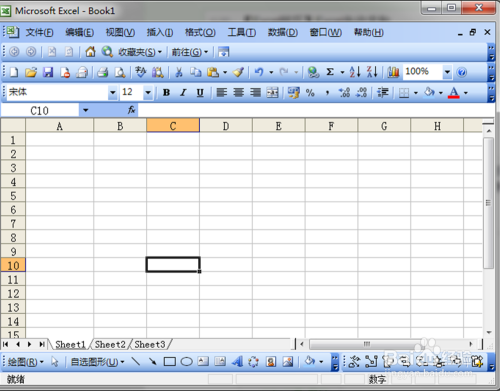Select the Line drawing tool
500x391 pixels.
click(136, 361)
